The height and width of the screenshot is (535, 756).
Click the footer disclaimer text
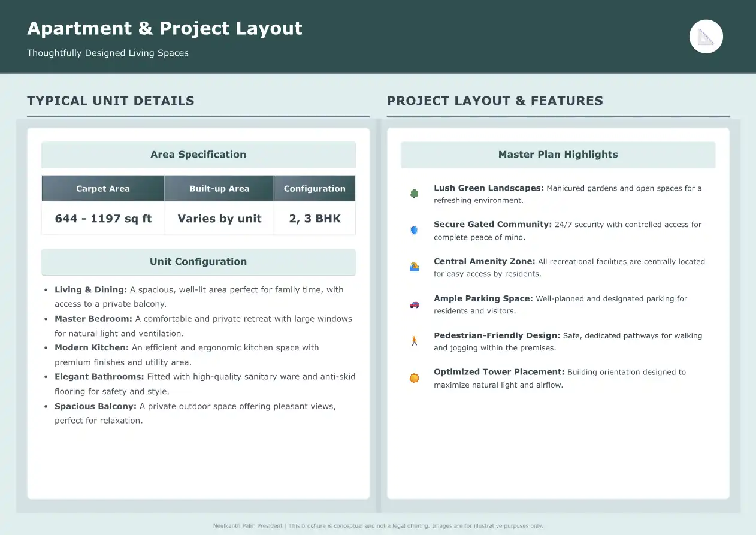(x=378, y=526)
